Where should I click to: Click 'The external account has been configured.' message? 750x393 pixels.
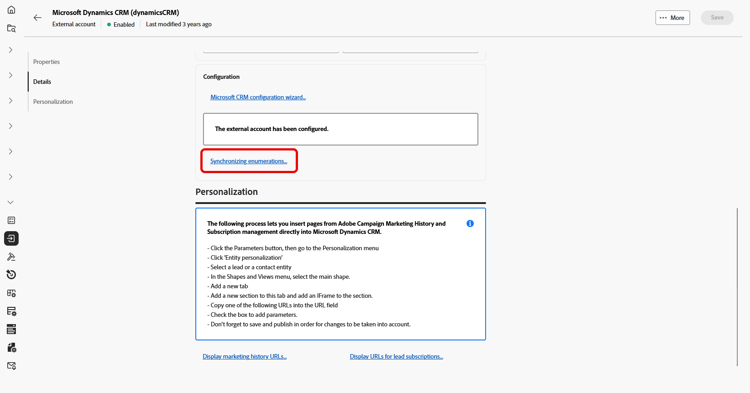272,129
